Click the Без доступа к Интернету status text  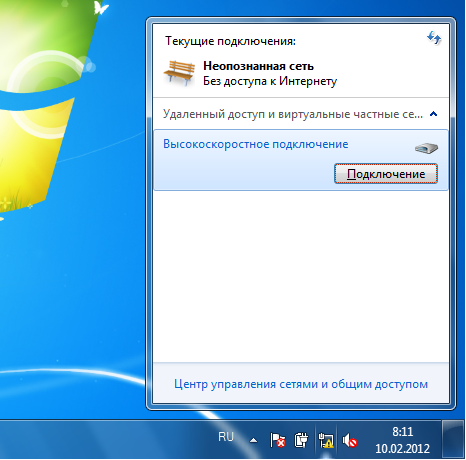[270, 81]
